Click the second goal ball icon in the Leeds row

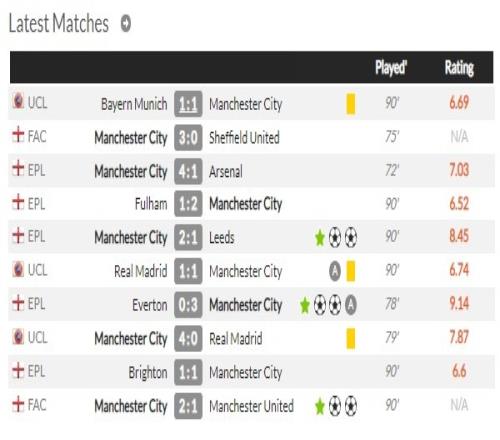pos(351,238)
